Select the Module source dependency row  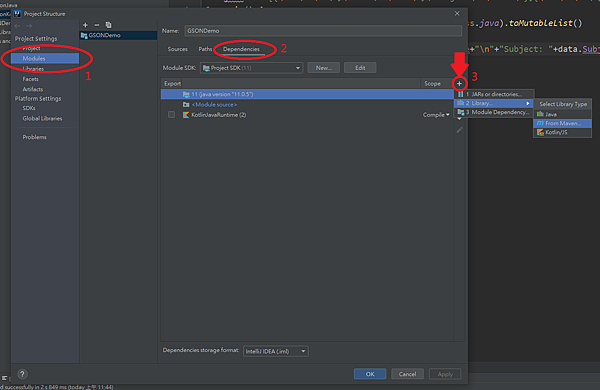307,104
